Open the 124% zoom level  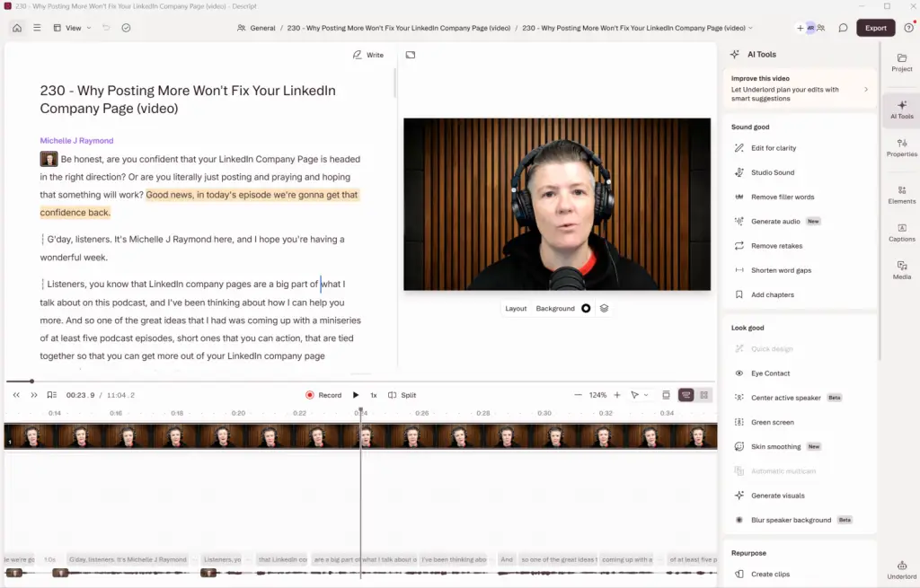(x=597, y=395)
